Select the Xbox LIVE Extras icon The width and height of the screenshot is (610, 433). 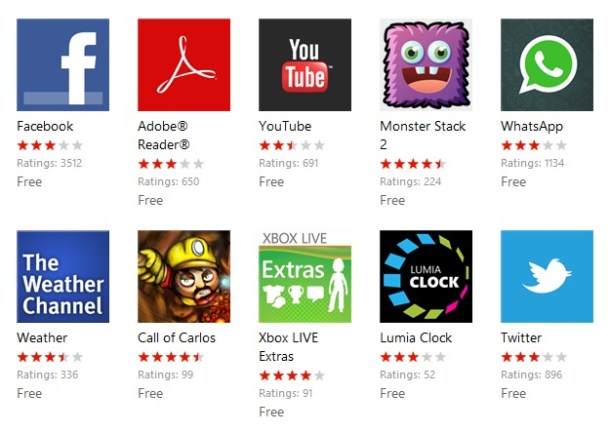coord(305,276)
